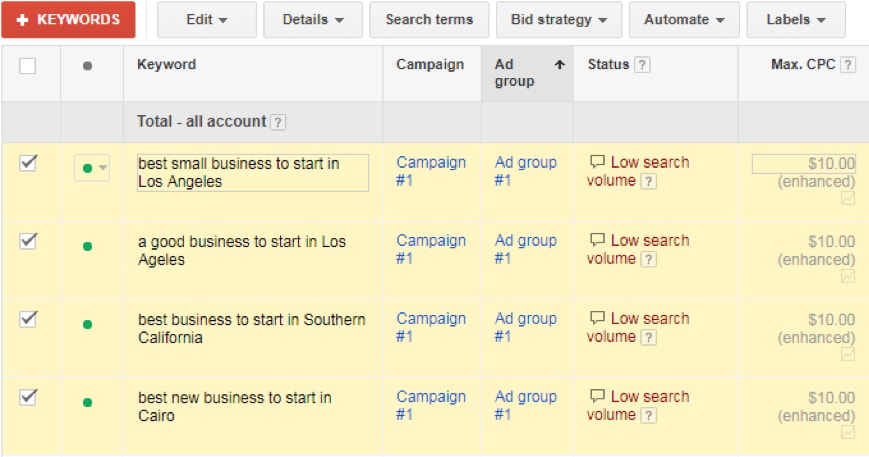Uncheck the 'best new business in Cairo' row
The height and width of the screenshot is (457, 869).
[x=28, y=397]
